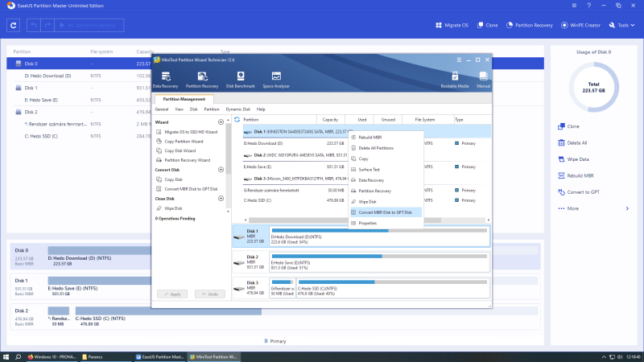Collapse the Convert Disk section
Viewport: 644px width, 362px height.
click(221, 170)
